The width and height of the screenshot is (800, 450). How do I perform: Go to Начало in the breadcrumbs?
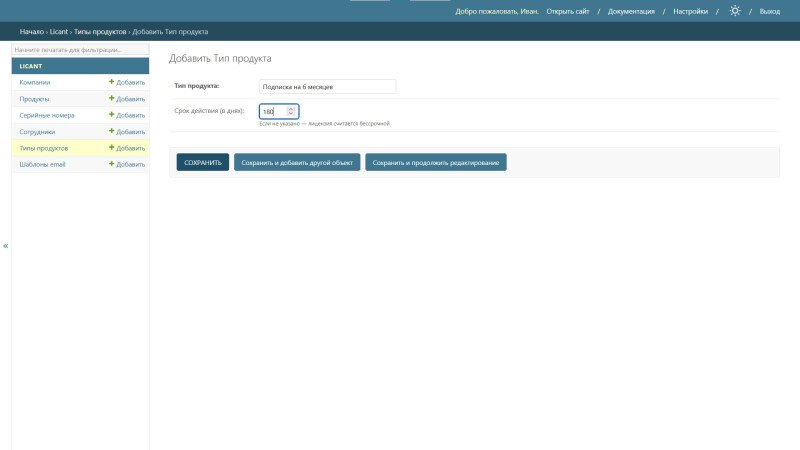click(31, 32)
